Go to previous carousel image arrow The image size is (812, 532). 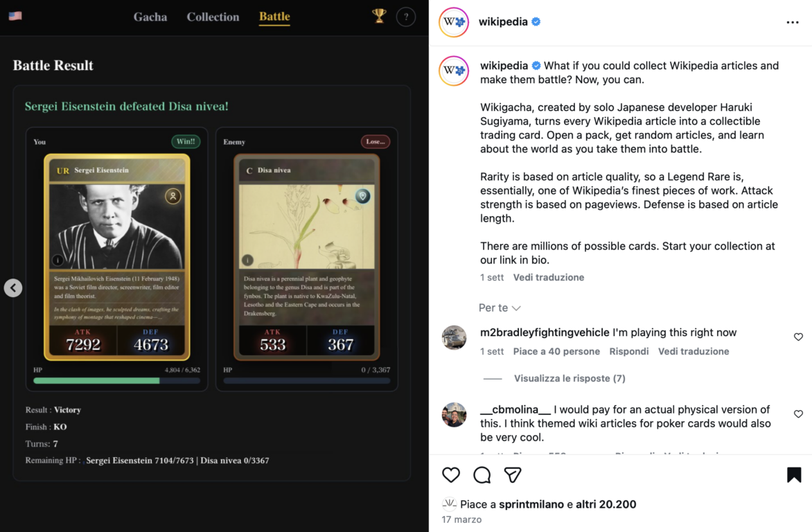[13, 287]
